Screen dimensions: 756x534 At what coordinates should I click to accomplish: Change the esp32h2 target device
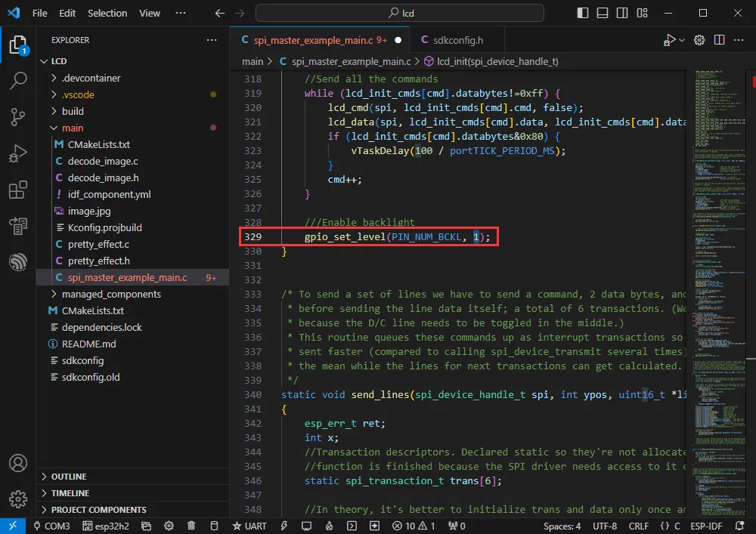(x=106, y=526)
